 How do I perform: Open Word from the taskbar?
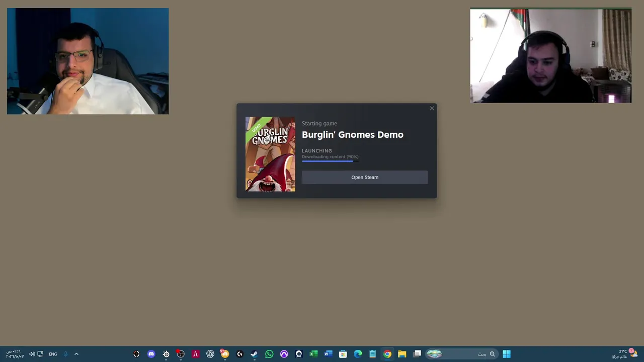tap(328, 354)
